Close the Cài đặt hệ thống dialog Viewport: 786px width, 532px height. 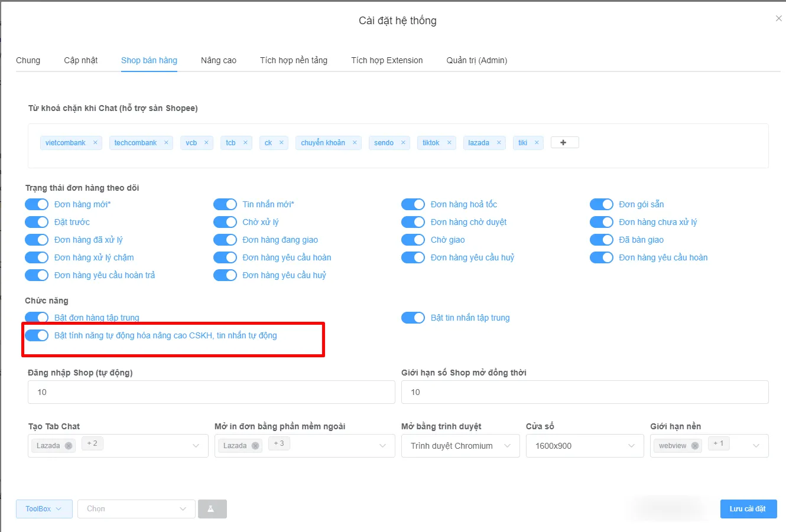pyautogui.click(x=779, y=19)
